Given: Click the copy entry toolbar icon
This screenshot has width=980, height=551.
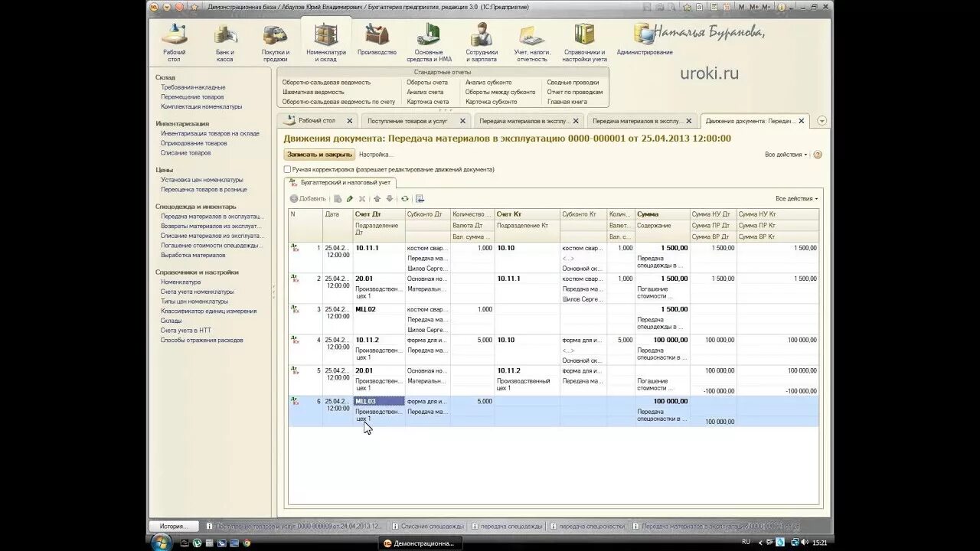Looking at the screenshot, I should [x=338, y=199].
